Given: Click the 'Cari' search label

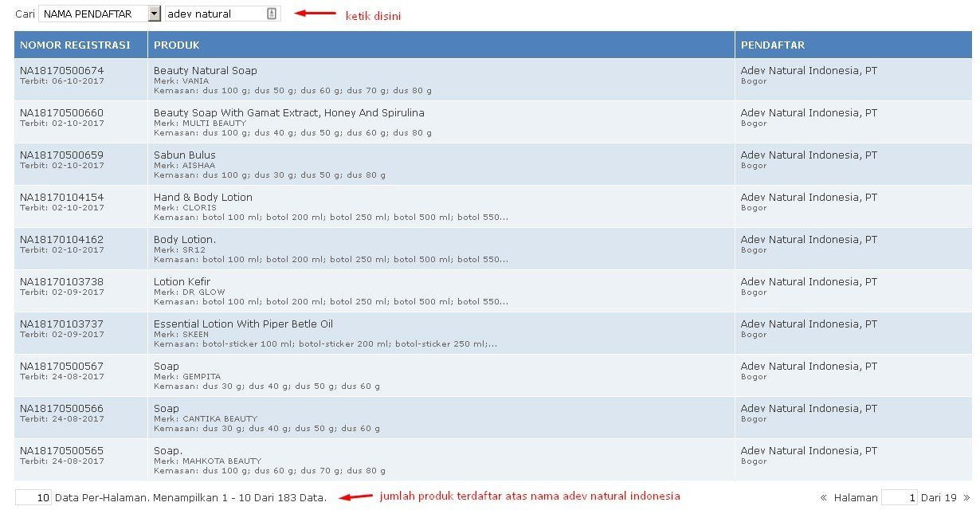Looking at the screenshot, I should pyautogui.click(x=25, y=14).
